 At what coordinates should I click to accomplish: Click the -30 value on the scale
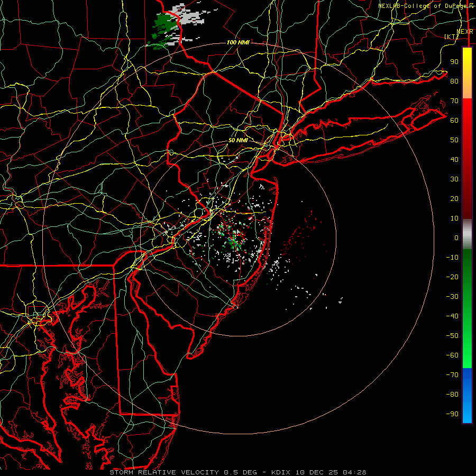pos(452,297)
